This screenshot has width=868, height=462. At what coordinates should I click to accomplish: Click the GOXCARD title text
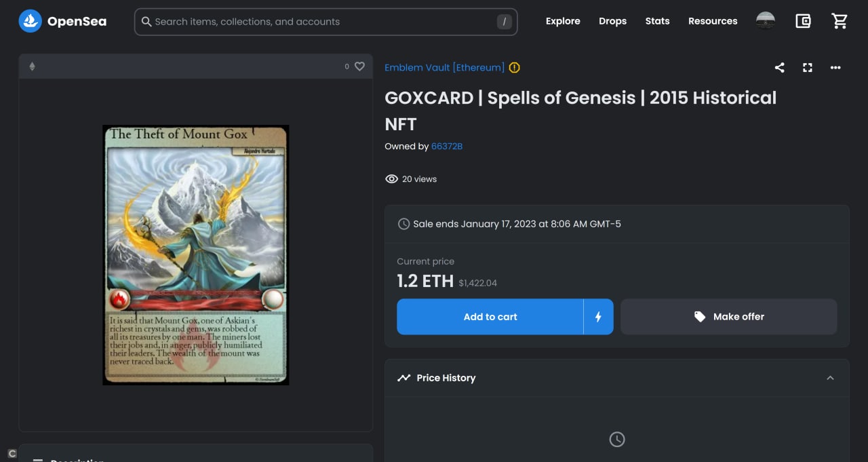[580, 111]
